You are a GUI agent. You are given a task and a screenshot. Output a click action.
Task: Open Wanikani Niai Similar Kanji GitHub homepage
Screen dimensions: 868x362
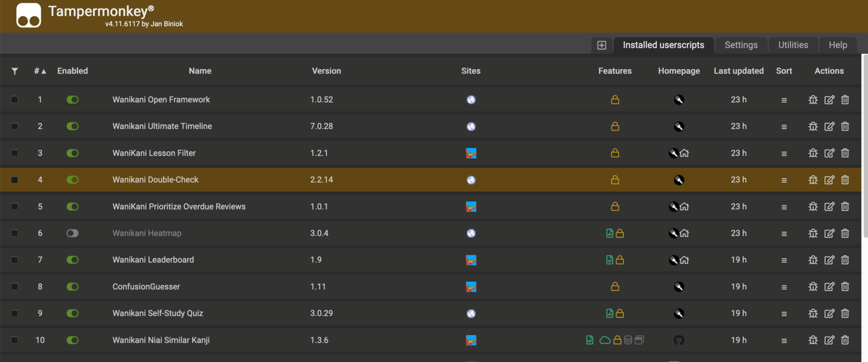[679, 340]
